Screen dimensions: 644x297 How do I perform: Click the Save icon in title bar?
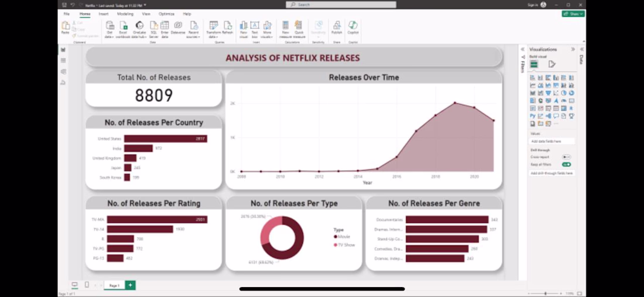point(64,5)
